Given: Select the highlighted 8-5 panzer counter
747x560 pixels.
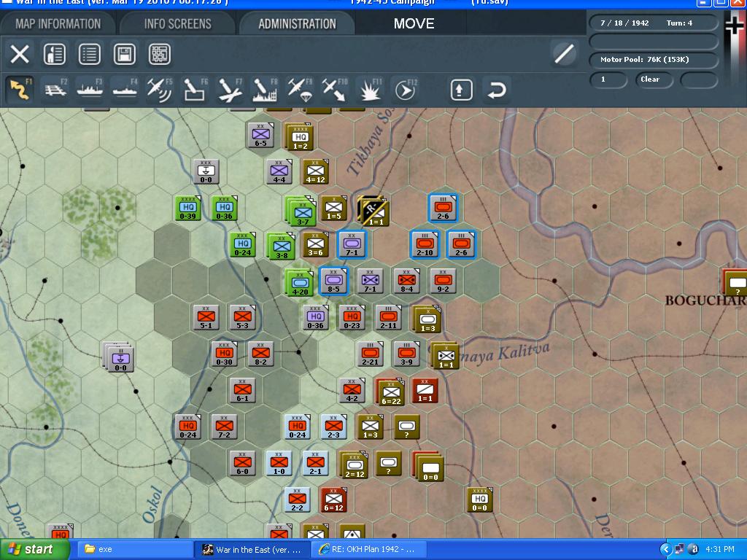Looking at the screenshot, I should point(333,281).
